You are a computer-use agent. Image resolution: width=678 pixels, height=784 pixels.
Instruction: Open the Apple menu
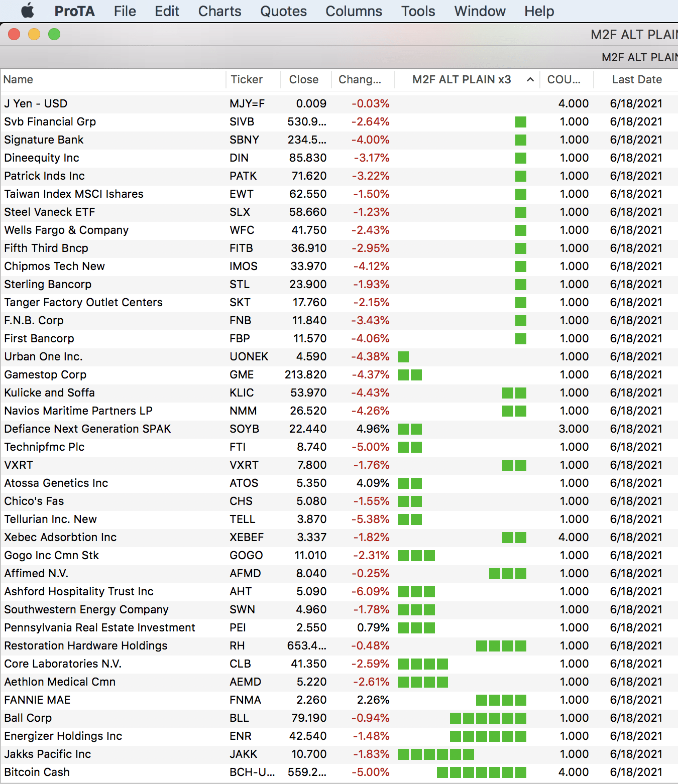click(28, 11)
